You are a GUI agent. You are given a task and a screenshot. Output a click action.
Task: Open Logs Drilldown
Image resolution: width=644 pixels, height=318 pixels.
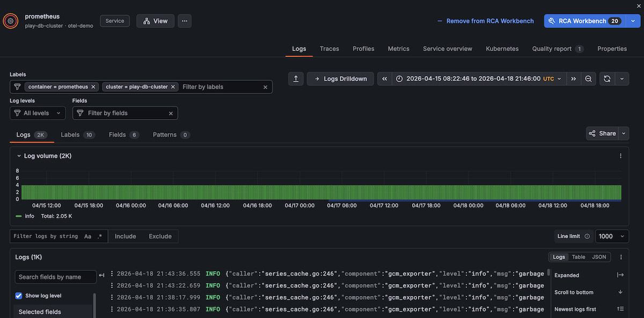click(x=340, y=79)
